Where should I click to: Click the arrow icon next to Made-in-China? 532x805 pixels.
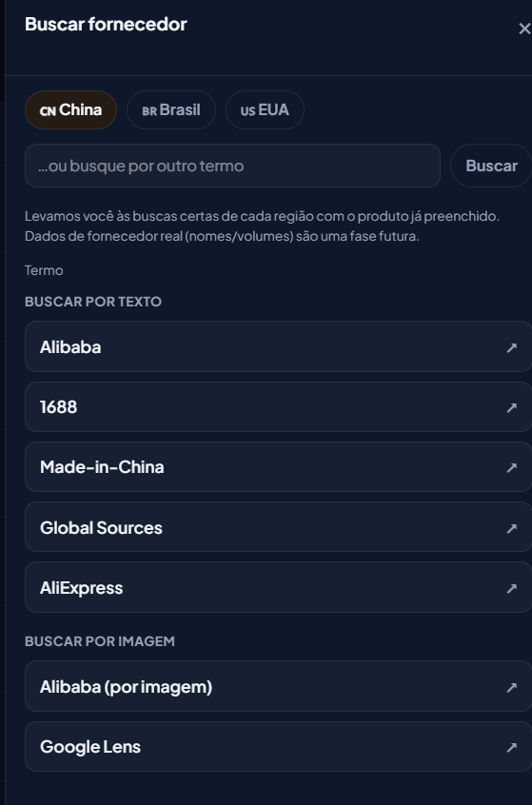tap(511, 468)
